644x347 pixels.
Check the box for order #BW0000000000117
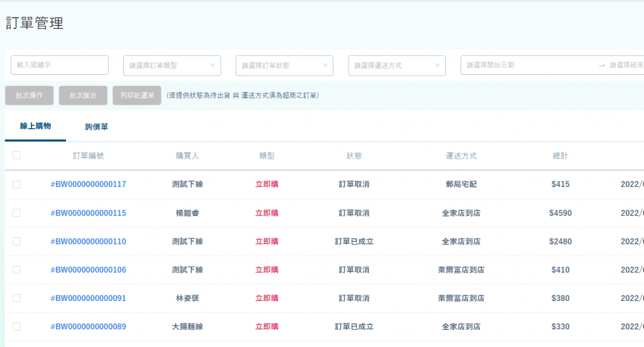pyautogui.click(x=16, y=184)
